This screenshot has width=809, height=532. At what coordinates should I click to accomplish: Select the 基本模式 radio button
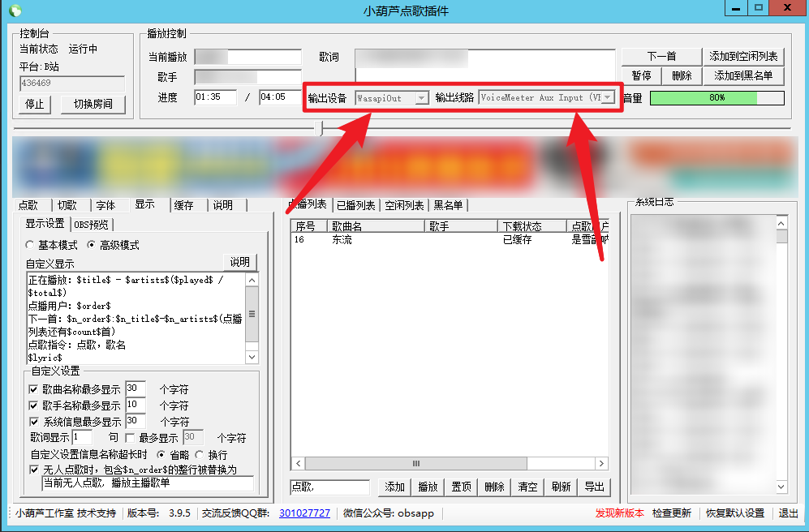31,245
